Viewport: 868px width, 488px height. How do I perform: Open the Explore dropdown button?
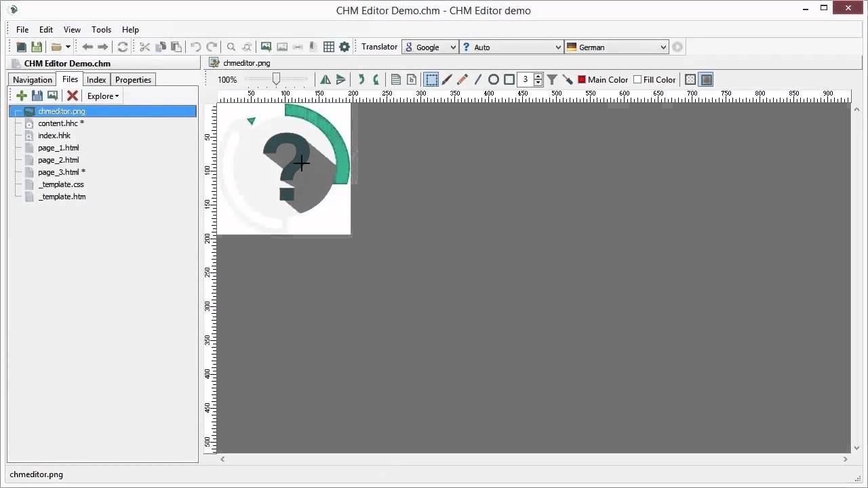point(102,96)
